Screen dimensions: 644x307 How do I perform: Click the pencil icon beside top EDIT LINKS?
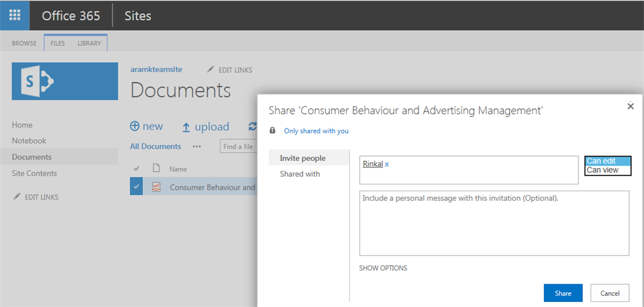pos(211,70)
